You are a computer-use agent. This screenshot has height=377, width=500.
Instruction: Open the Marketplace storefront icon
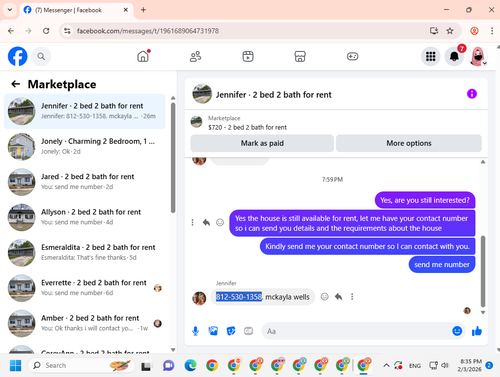coord(300,56)
